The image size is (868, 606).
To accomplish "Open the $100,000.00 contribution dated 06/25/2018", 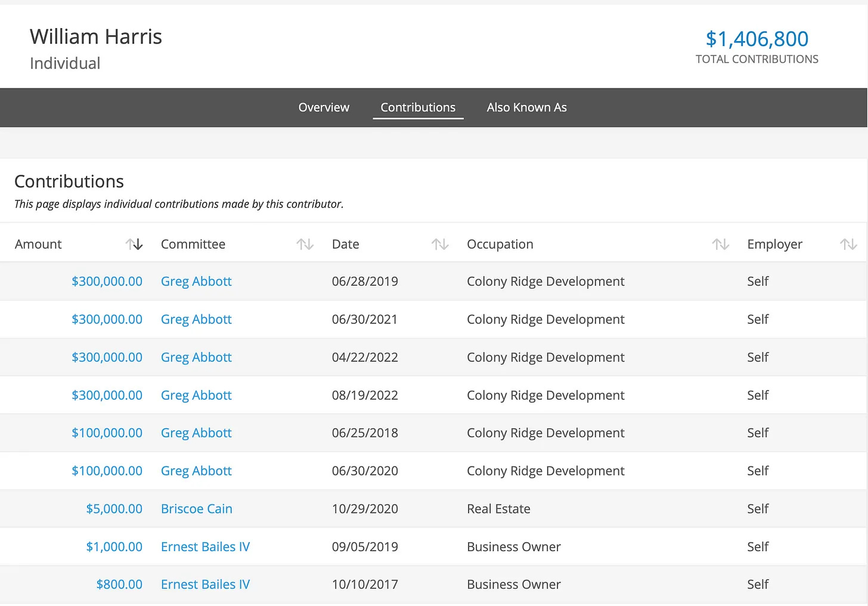I will (107, 433).
